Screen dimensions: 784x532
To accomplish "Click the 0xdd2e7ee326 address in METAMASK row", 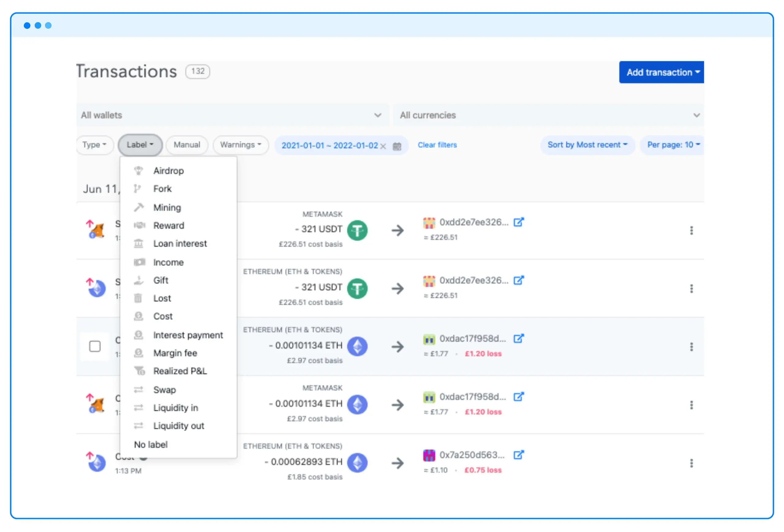I will (474, 223).
